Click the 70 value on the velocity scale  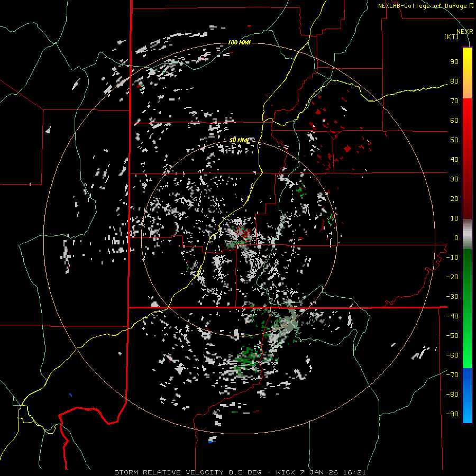(454, 101)
